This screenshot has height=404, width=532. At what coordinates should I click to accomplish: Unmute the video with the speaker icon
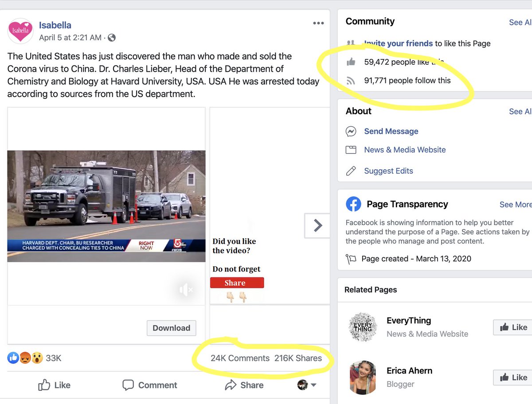pyautogui.click(x=187, y=290)
